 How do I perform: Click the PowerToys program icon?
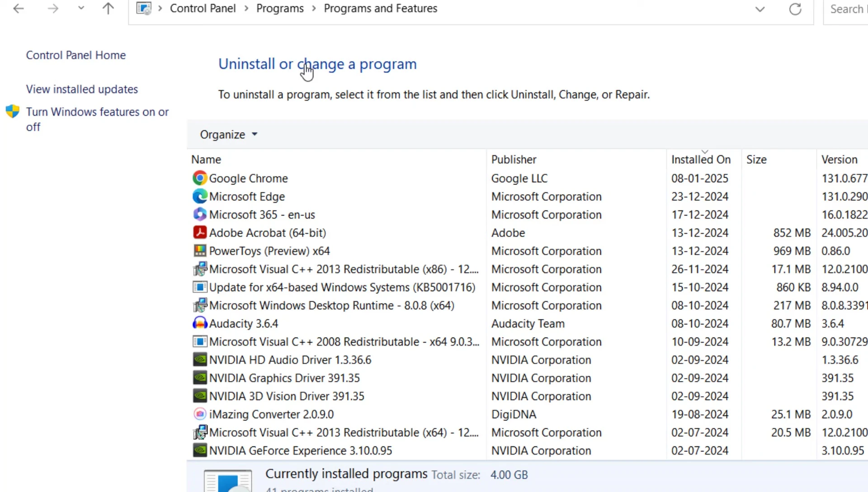(x=200, y=251)
